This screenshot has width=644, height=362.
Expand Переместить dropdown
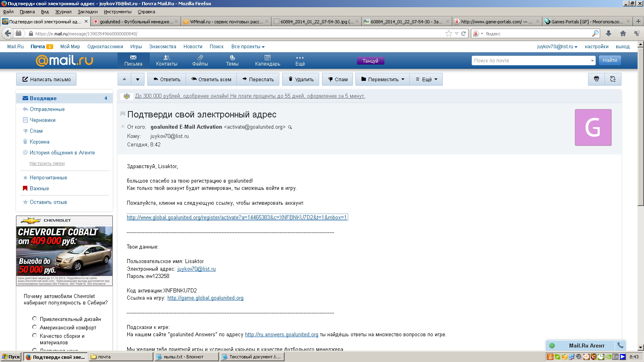383,79
